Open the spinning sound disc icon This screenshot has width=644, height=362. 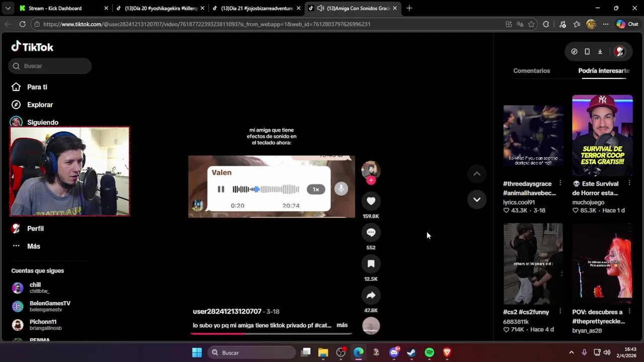371,326
